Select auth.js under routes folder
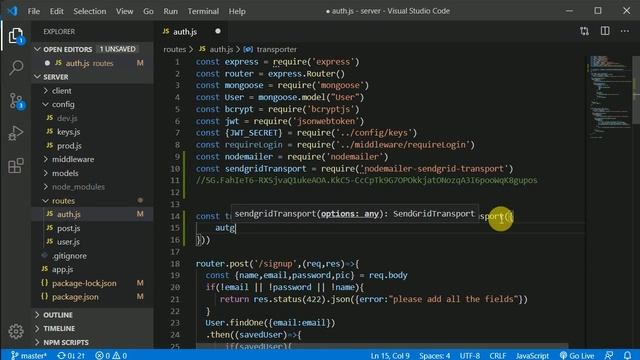The image size is (640, 360). 92,214
